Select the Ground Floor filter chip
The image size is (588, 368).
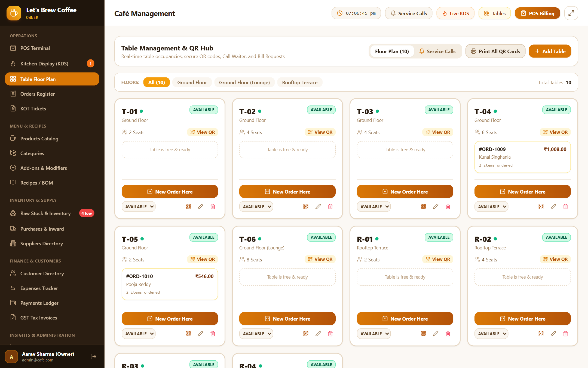192,82
